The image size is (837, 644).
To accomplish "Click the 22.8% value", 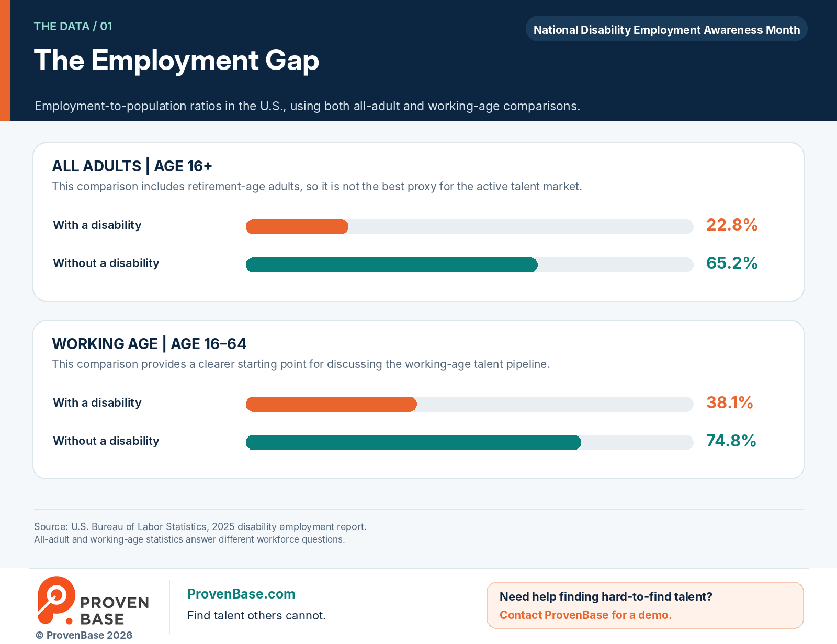I will (x=732, y=225).
